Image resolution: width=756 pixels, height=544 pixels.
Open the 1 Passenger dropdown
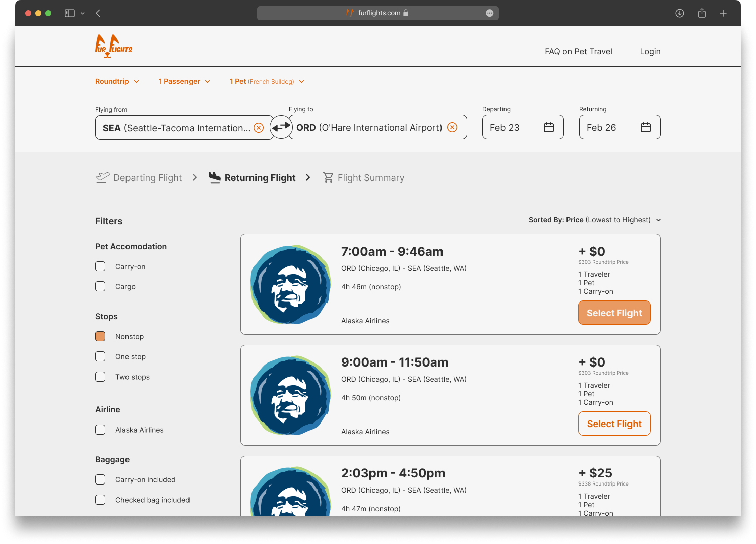(x=184, y=81)
